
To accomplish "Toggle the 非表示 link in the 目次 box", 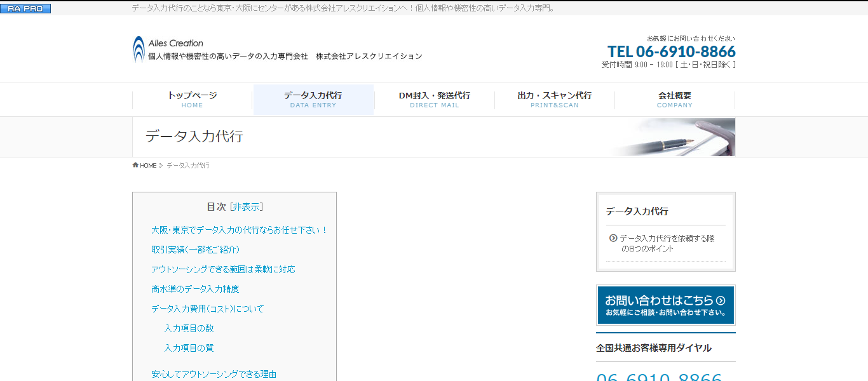I will (x=247, y=207).
